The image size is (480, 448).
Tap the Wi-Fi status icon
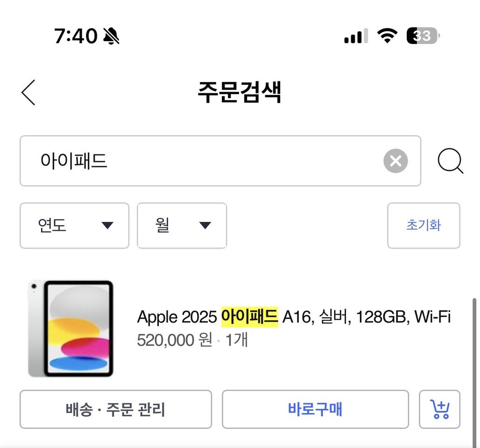387,36
